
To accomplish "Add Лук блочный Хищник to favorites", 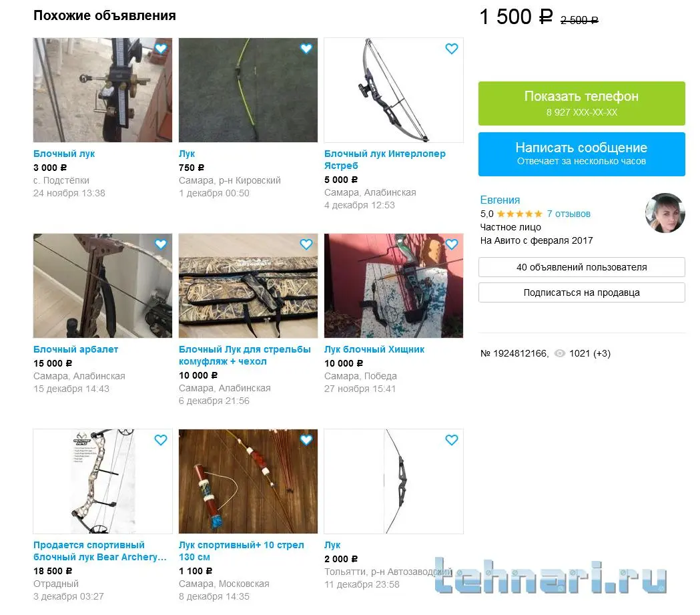I will coord(452,244).
